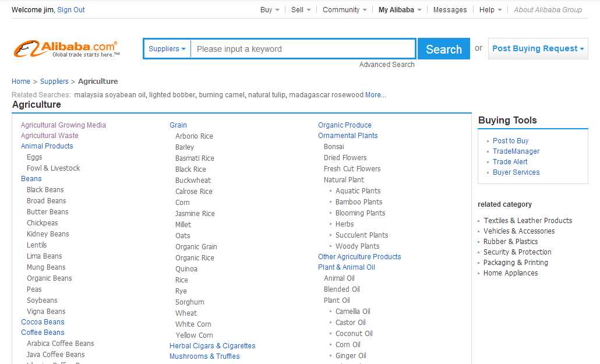The image size is (600, 364).
Task: Open Organic Produce category
Action: point(344,125)
